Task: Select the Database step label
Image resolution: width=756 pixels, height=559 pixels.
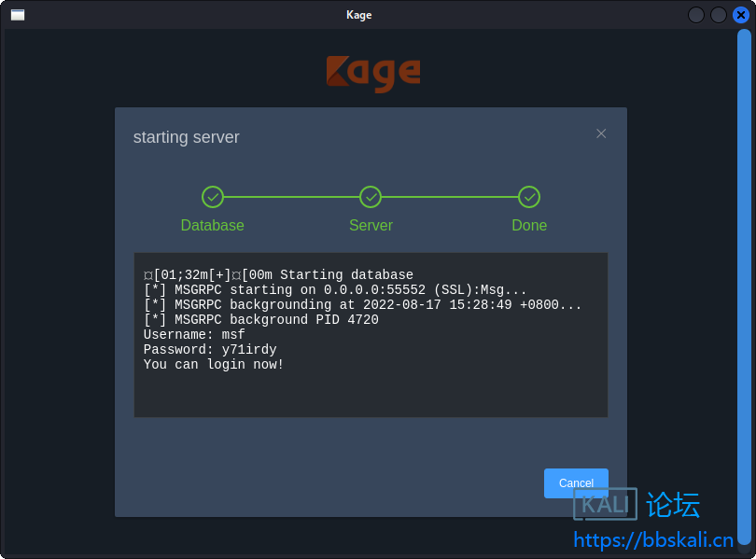Action: click(x=213, y=226)
